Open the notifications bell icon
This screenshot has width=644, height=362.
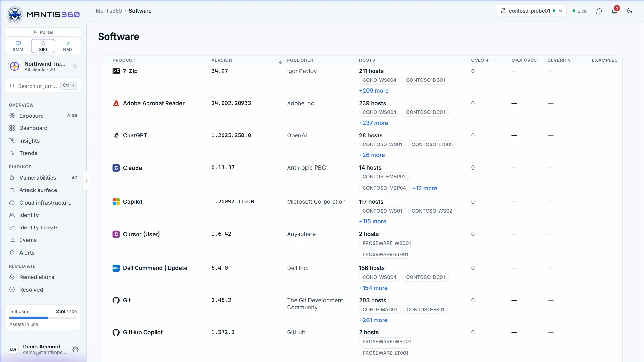[614, 11]
